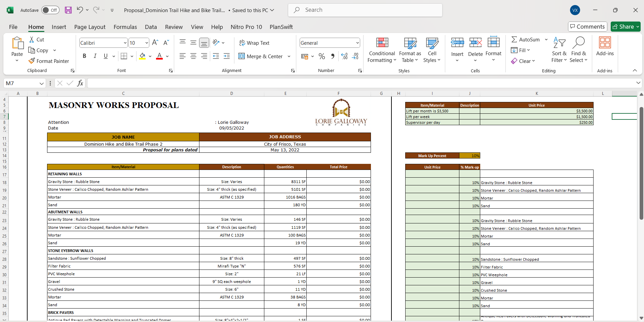Click Insert cells icon

point(457,42)
